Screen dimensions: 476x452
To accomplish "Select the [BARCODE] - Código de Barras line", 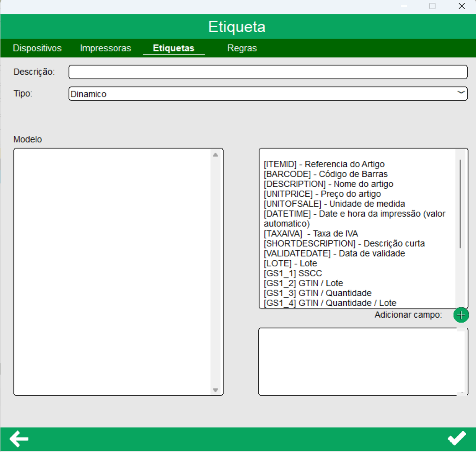I will (326, 174).
